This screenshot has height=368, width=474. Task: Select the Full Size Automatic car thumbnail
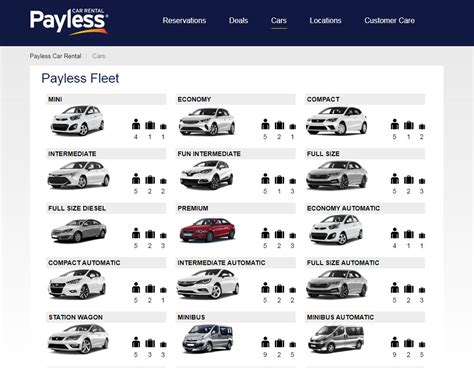tap(337, 284)
